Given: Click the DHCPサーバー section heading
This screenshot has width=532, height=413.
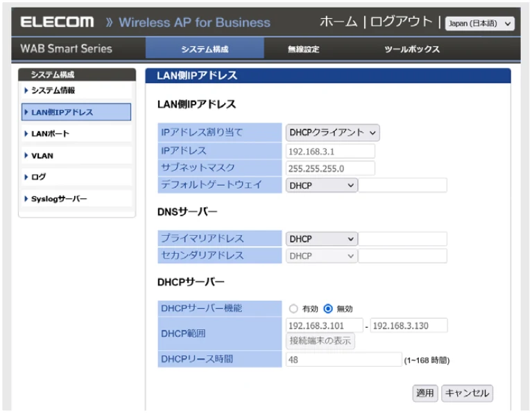Looking at the screenshot, I should click(191, 282).
